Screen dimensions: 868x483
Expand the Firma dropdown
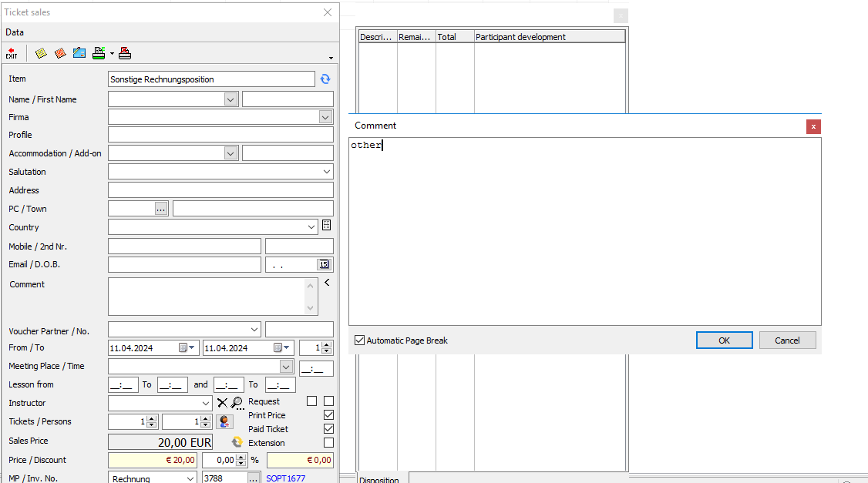pyautogui.click(x=325, y=117)
